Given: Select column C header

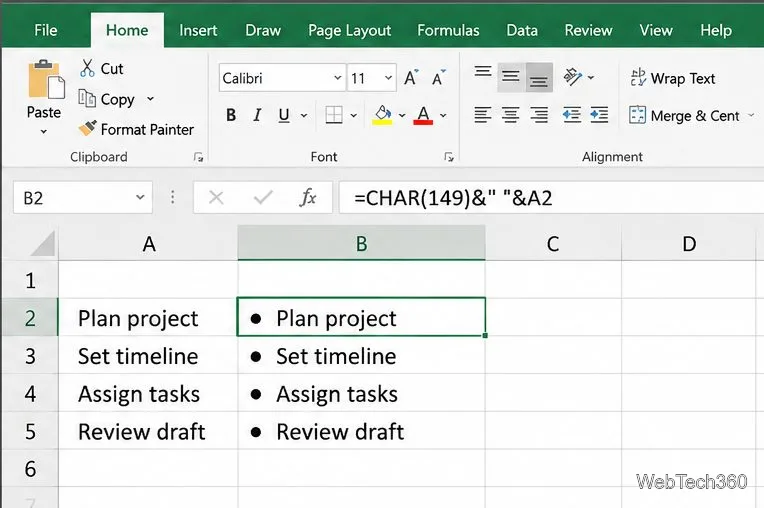Looking at the screenshot, I should pos(553,243).
